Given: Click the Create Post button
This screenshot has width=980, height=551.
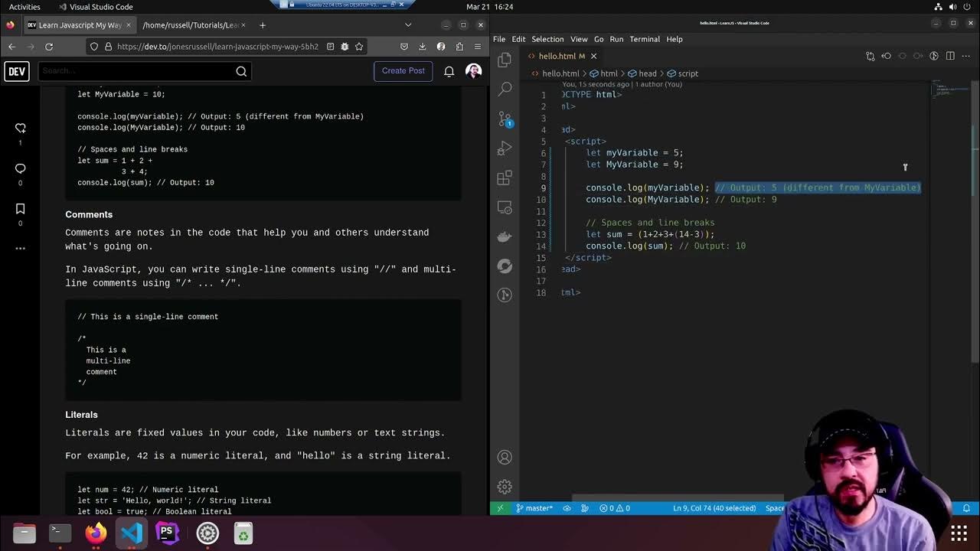Looking at the screenshot, I should (403, 71).
